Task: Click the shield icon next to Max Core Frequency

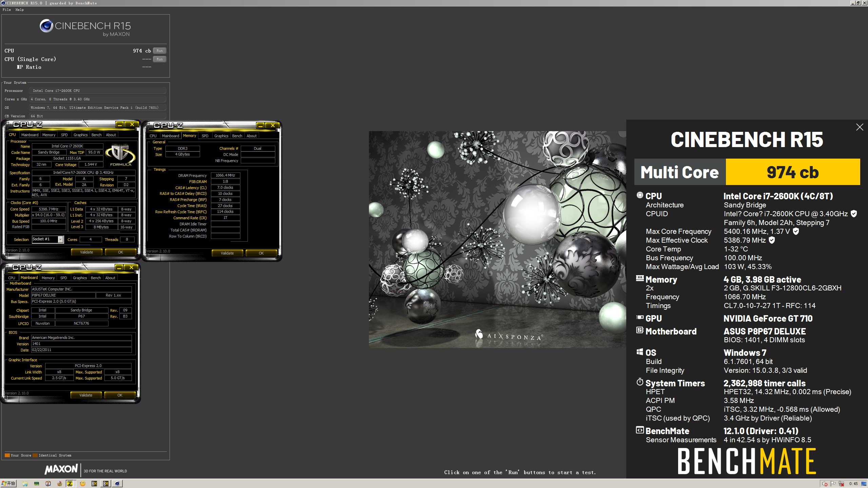Action: 796,231
